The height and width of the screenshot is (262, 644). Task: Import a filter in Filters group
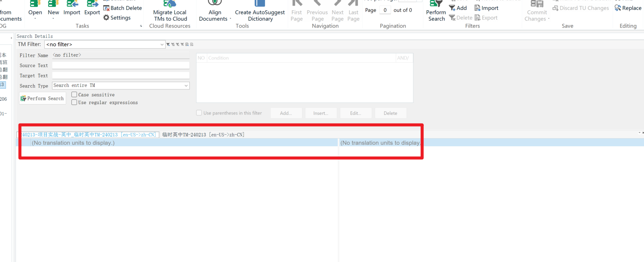[x=486, y=8]
